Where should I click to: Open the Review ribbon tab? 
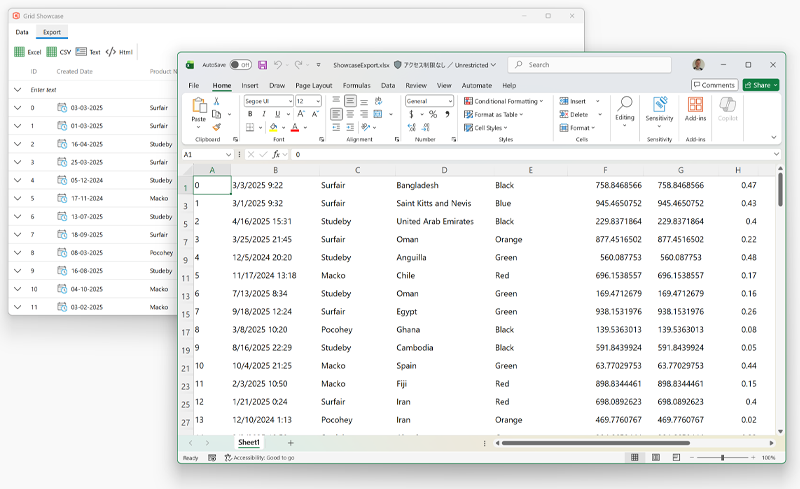(416, 85)
